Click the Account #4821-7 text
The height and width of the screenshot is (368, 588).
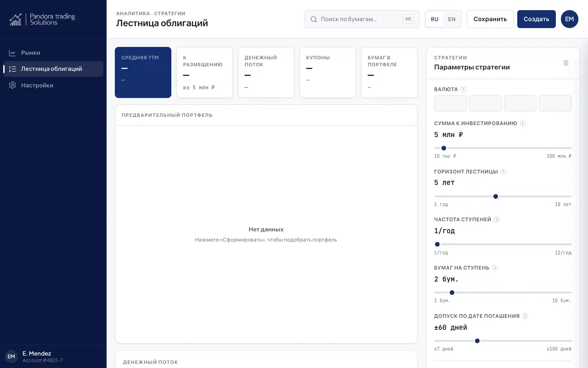tap(43, 361)
